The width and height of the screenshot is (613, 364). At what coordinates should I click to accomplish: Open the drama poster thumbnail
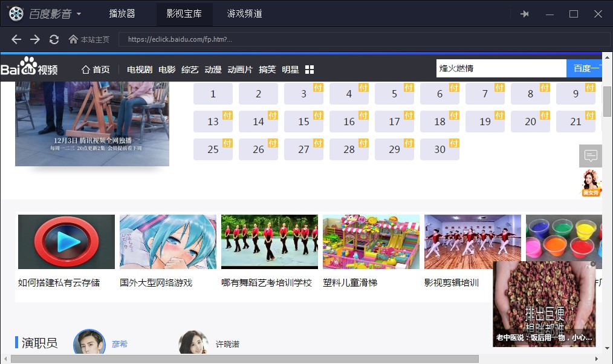(92, 123)
